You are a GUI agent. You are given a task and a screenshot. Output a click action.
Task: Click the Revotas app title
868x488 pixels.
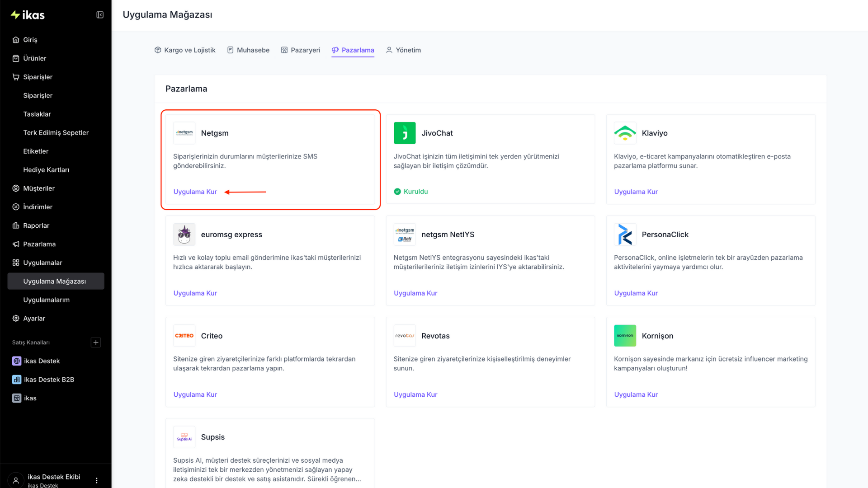pyautogui.click(x=435, y=335)
